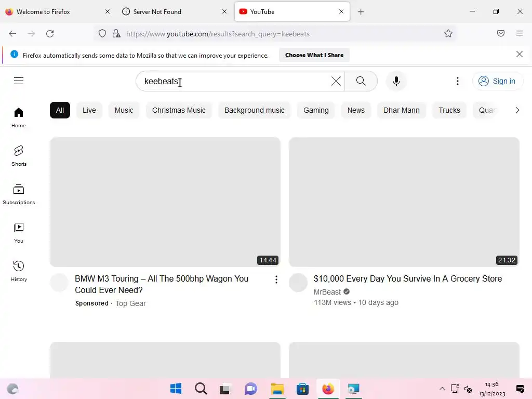Open watch History in sidebar
Viewport: 532px width, 399px height.
(19, 271)
